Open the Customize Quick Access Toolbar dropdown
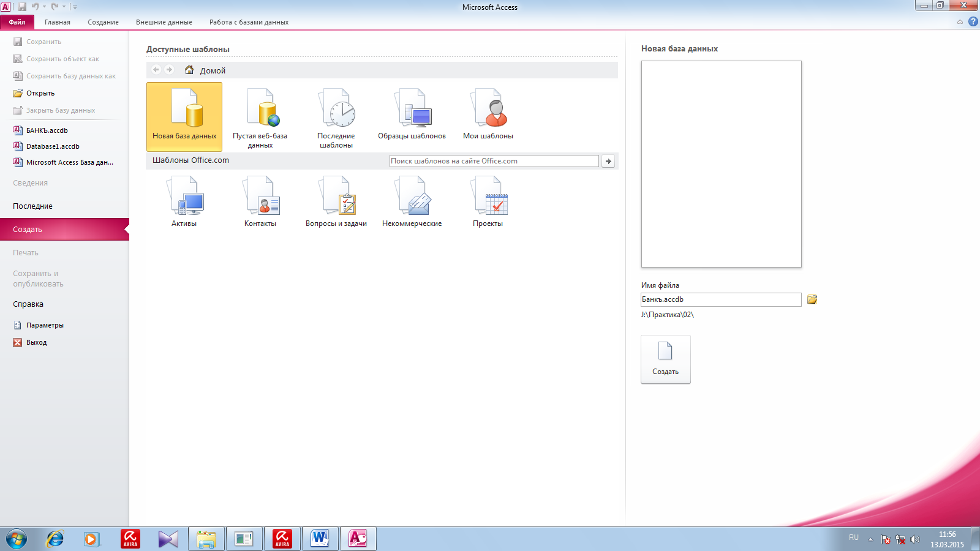 (75, 7)
